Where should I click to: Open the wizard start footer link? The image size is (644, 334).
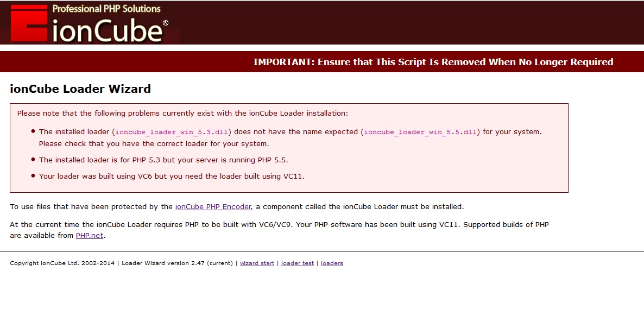coord(257,263)
